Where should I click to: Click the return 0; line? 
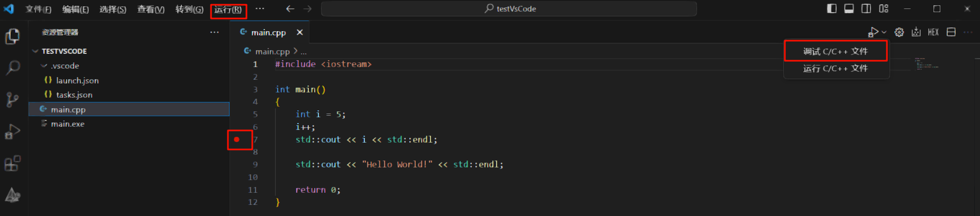tap(318, 190)
